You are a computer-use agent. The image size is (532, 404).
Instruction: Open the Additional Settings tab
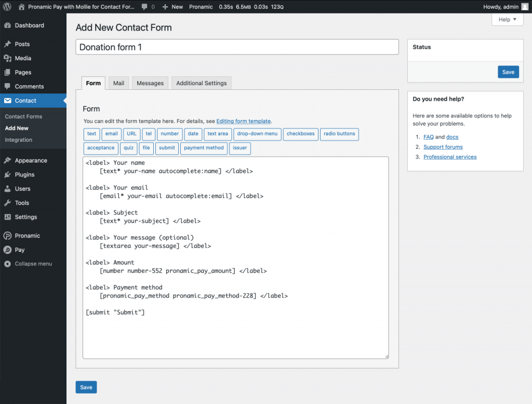coord(202,83)
